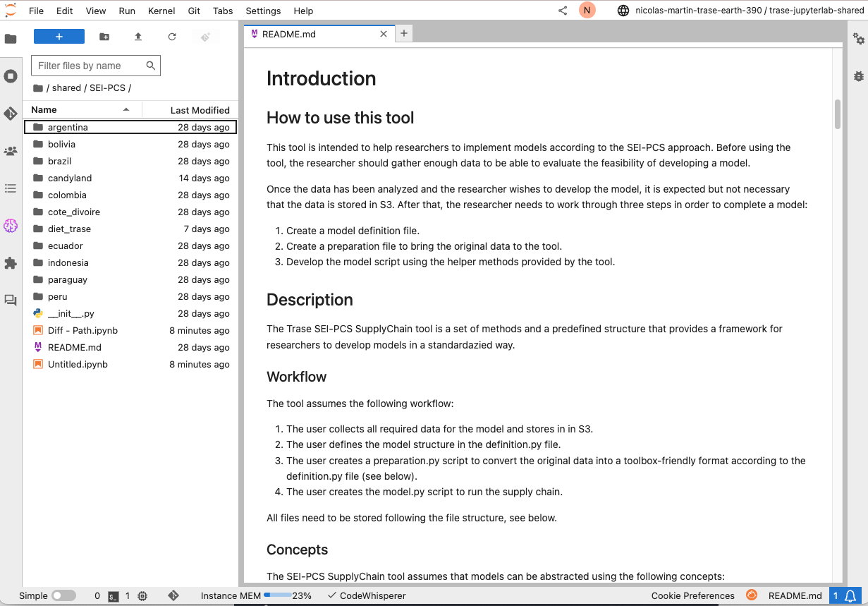The image size is (868, 606).
Task: Click the New Folder icon
Action: point(104,37)
